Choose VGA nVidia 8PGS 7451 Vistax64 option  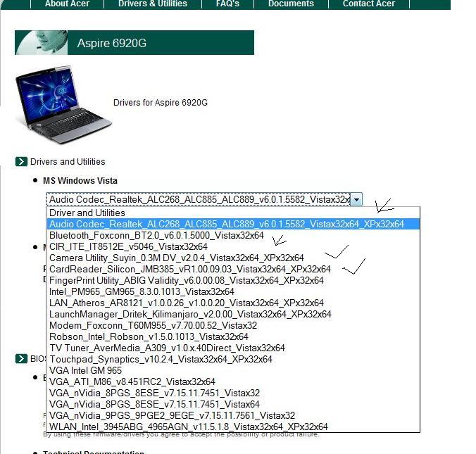pos(233,404)
